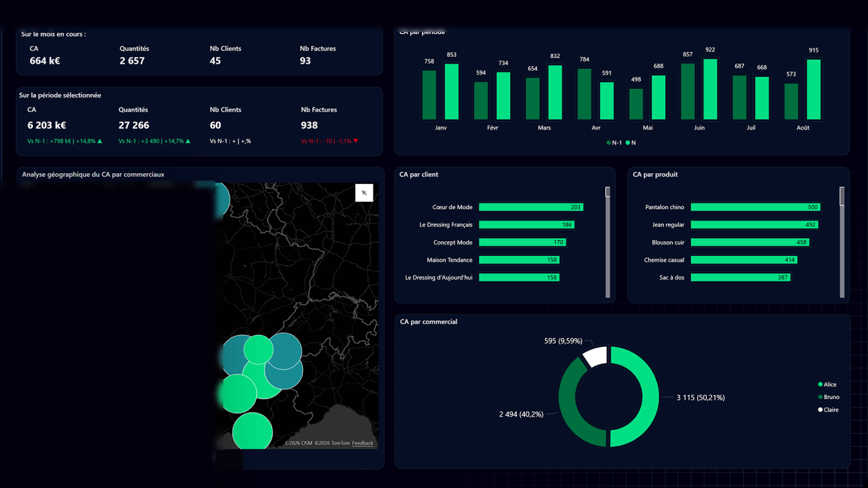
Task: Select Alice in the donut legend
Action: [827, 384]
